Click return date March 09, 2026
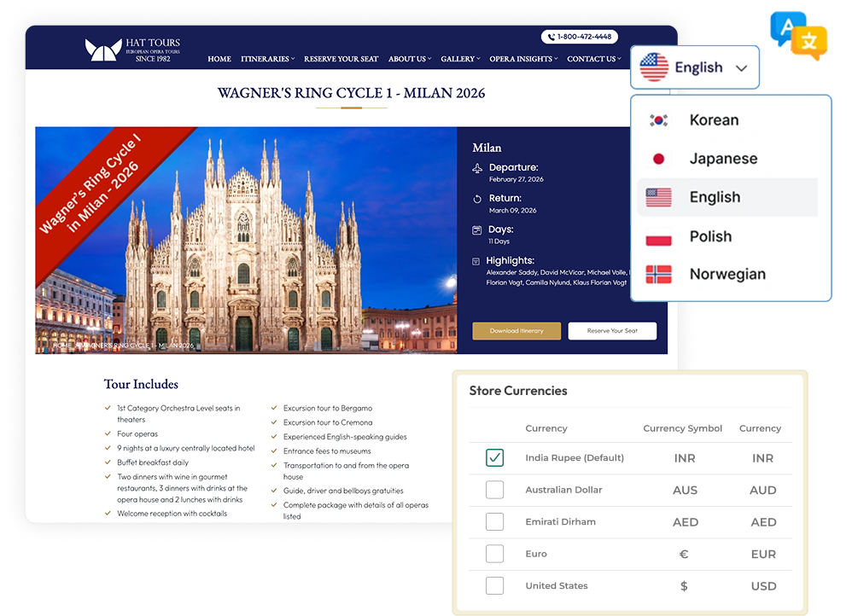Viewport: 858px width, 616px height. tap(513, 211)
